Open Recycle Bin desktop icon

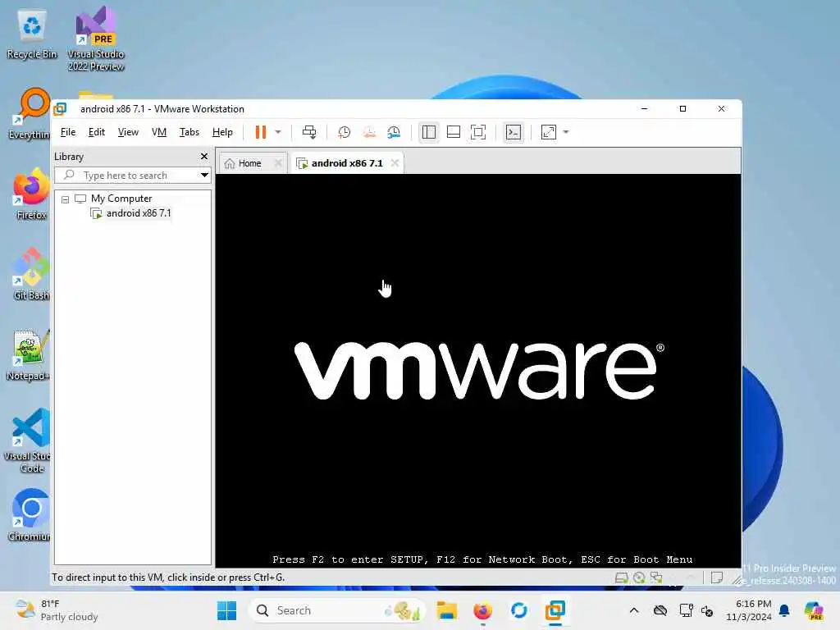point(32,34)
